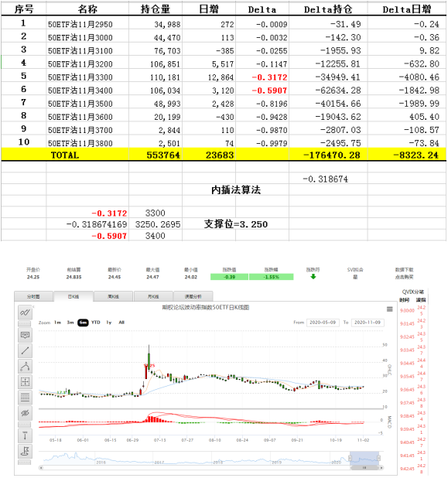
Task: Edit the To date field 2020-11-09
Action: point(368,323)
